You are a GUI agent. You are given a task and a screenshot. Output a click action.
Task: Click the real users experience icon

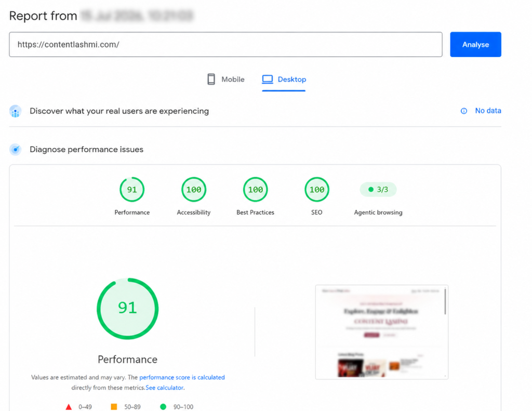click(x=15, y=111)
